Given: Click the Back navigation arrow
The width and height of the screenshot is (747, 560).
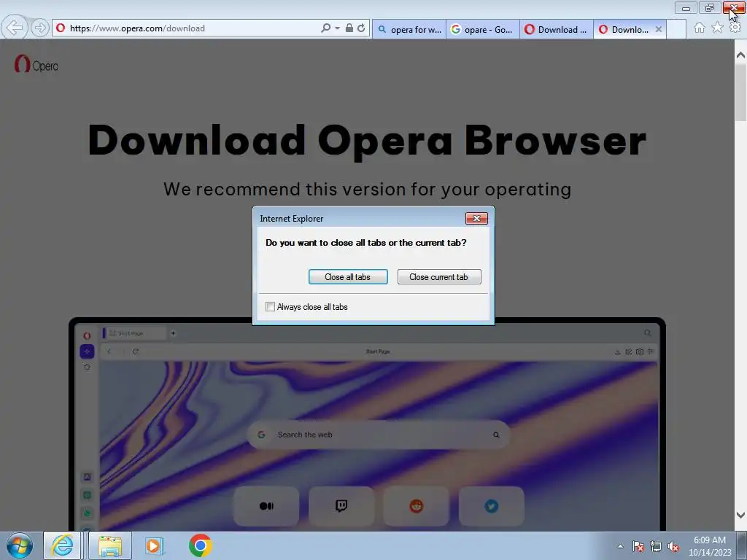Looking at the screenshot, I should pos(15,28).
